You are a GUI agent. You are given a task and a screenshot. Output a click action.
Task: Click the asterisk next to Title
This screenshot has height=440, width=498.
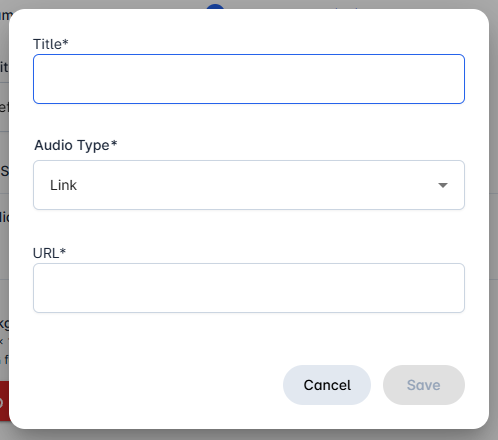(x=65, y=42)
